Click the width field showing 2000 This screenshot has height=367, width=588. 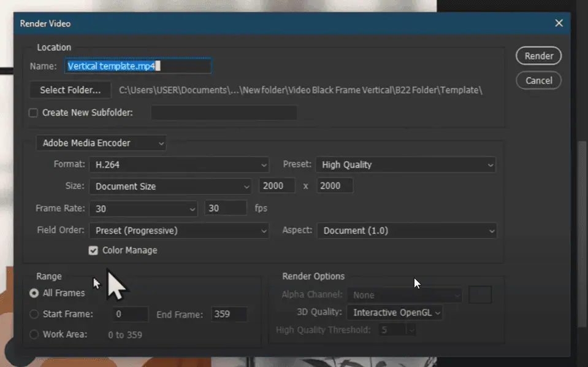click(x=277, y=186)
